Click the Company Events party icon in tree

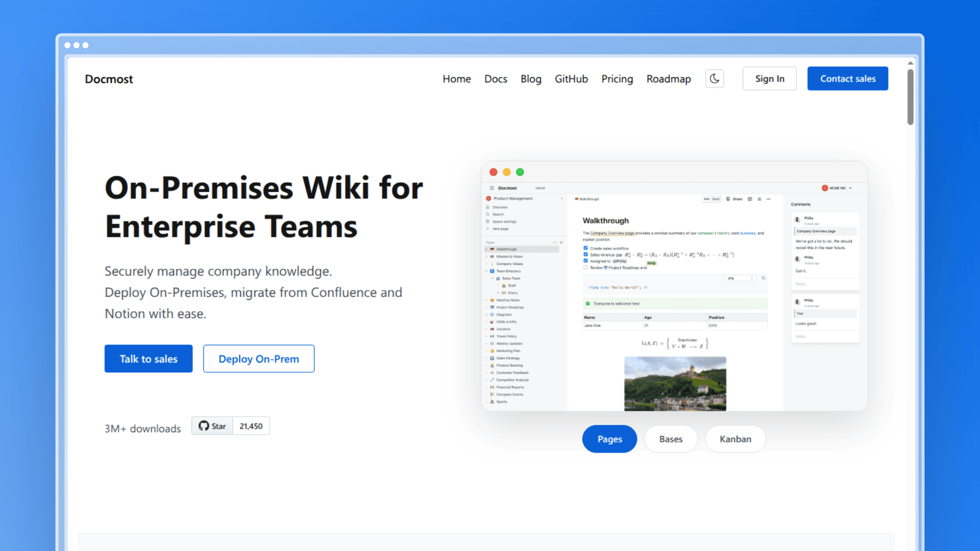[492, 395]
